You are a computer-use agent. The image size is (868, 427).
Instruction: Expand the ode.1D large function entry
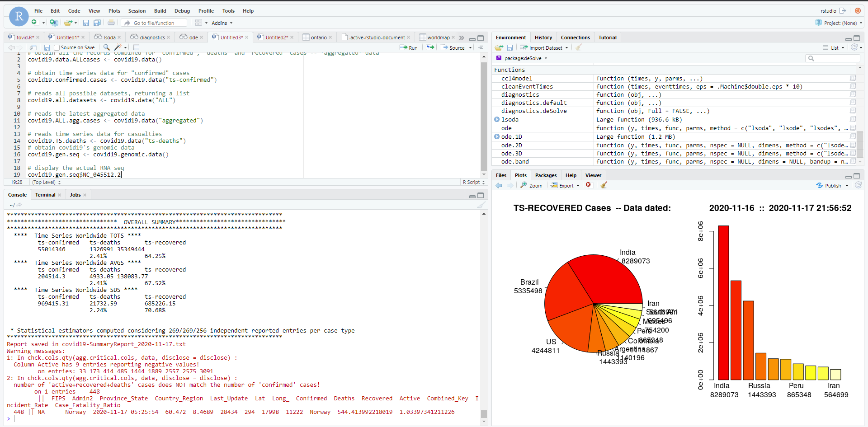[497, 137]
